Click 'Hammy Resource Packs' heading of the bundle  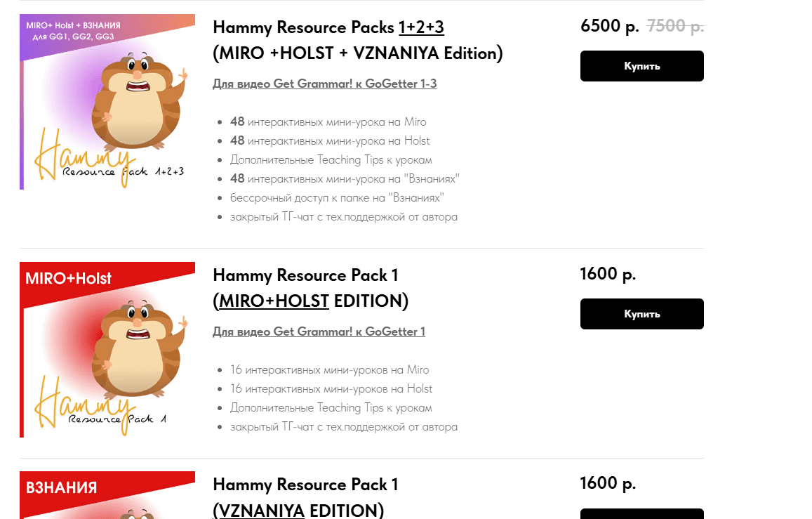(x=304, y=27)
